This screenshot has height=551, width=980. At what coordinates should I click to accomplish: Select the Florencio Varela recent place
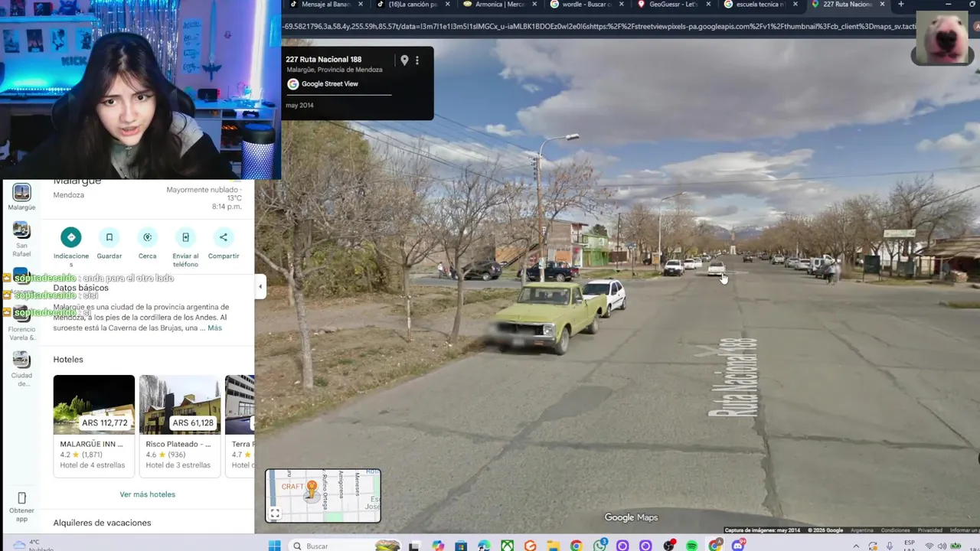click(x=21, y=324)
